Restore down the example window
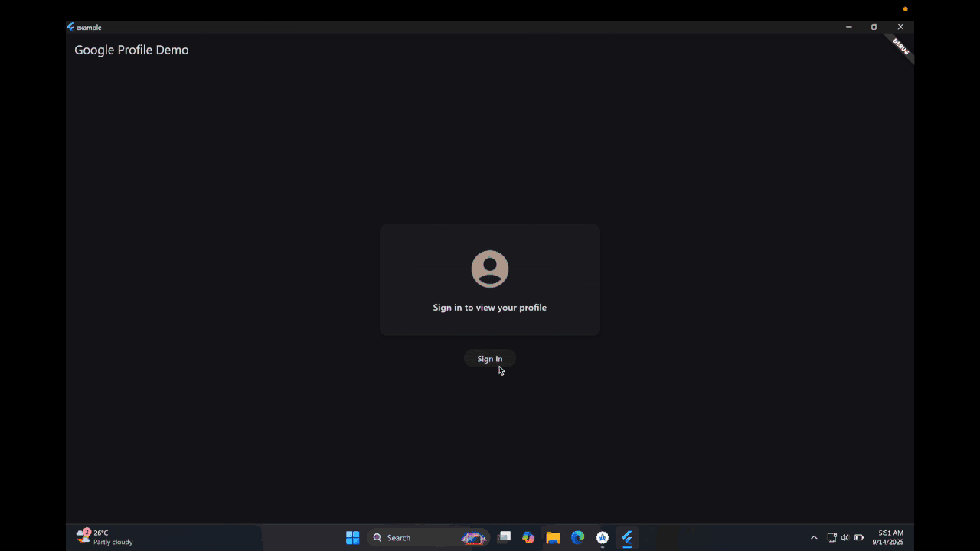The image size is (980, 551). pos(874,27)
